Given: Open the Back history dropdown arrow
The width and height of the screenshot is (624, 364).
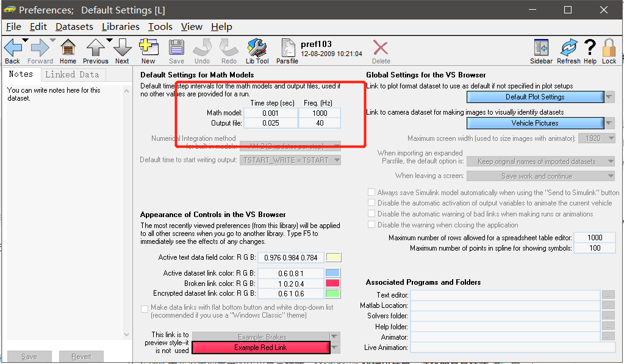Looking at the screenshot, I should point(25,40).
